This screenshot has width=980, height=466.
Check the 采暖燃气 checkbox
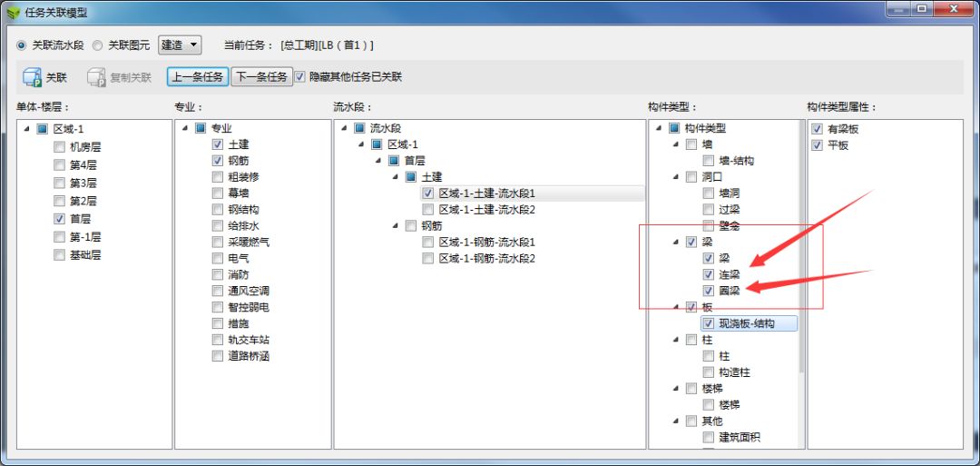(x=217, y=242)
